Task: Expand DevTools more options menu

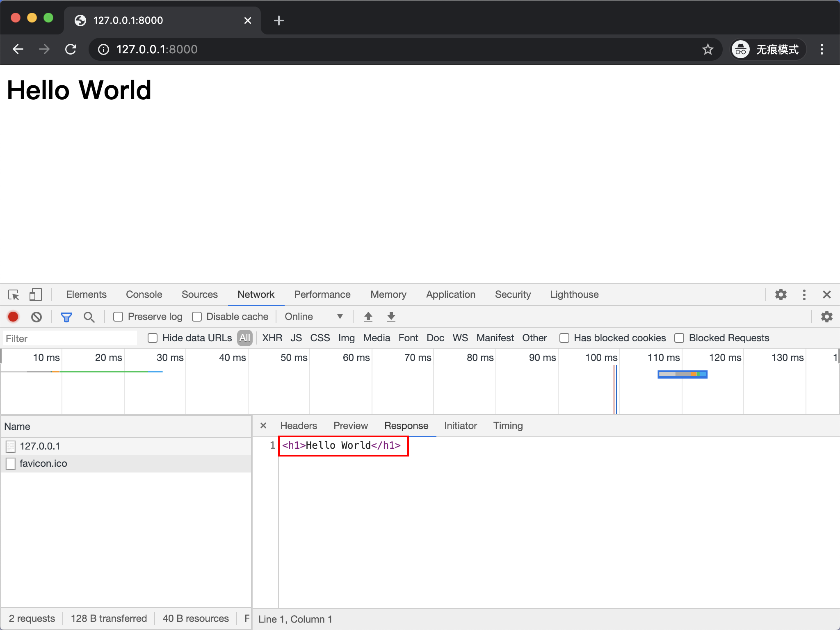Action: coord(803,295)
